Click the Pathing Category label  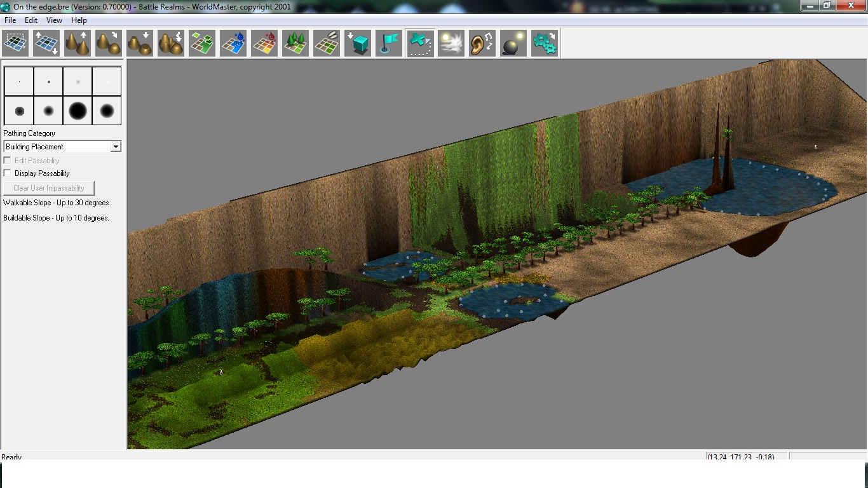coord(29,133)
